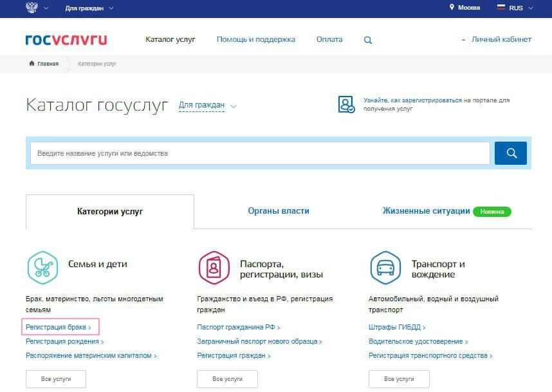This screenshot has height=392, width=552.
Task: Click the text Брак, материнство, льготы многодетным семьям
Action: pos(95,304)
